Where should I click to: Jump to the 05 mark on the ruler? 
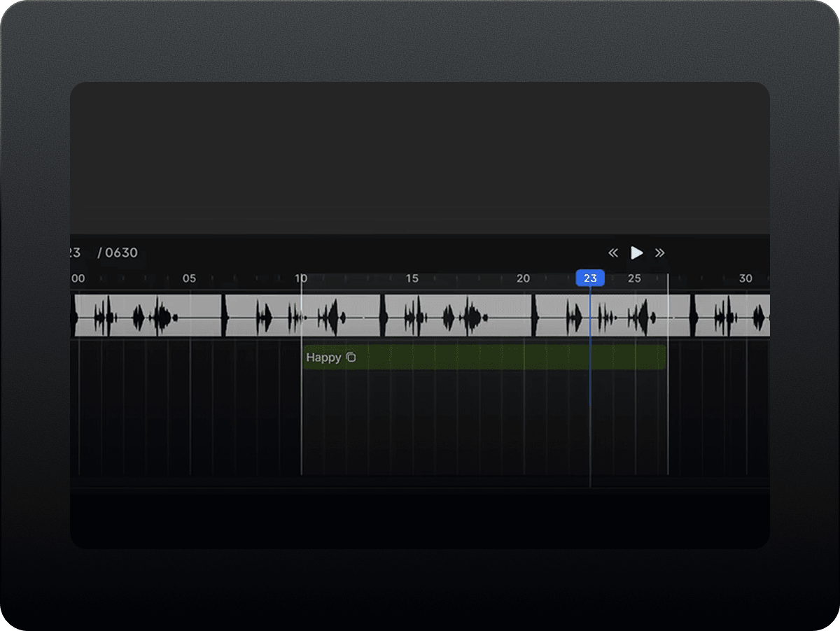(x=189, y=278)
